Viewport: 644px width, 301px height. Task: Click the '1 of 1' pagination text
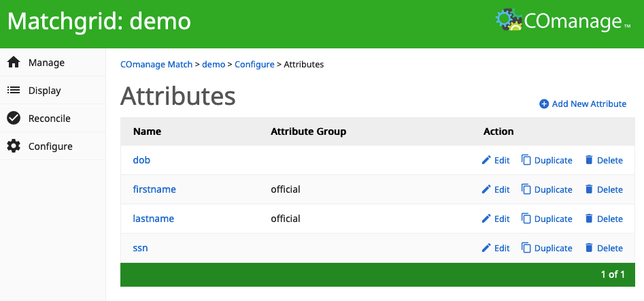613,274
